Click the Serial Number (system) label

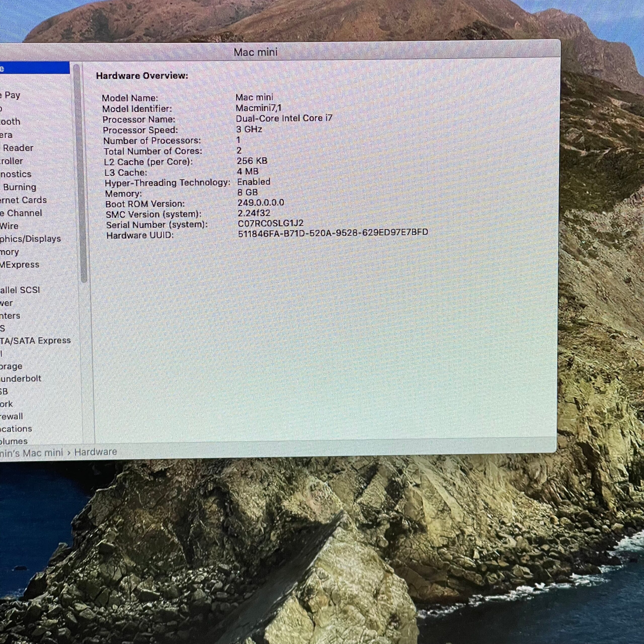[157, 225]
